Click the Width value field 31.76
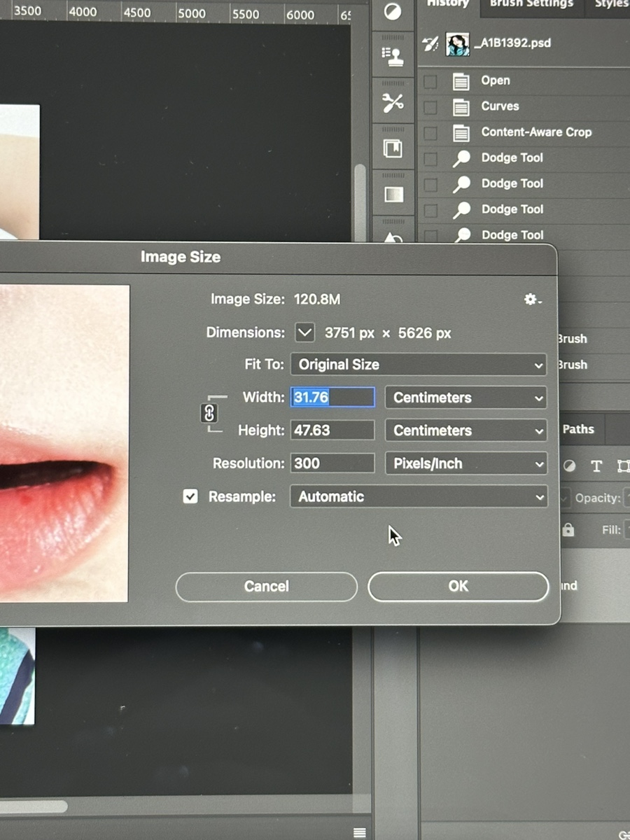The height and width of the screenshot is (840, 630). [x=332, y=398]
